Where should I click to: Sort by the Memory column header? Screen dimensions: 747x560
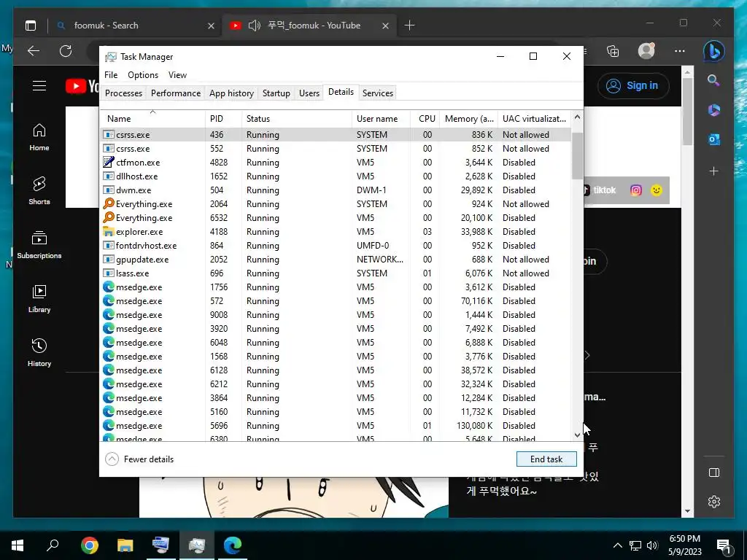469,119
